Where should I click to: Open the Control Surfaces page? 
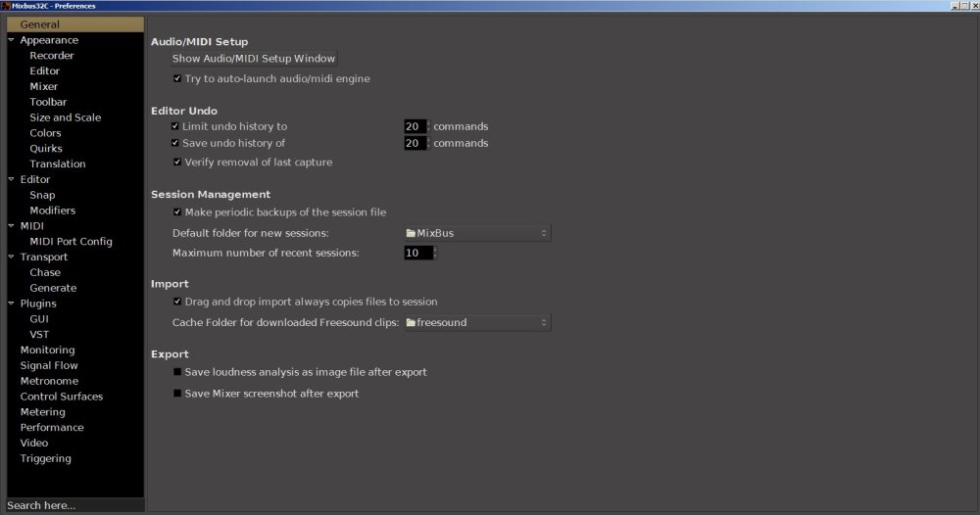click(x=61, y=397)
